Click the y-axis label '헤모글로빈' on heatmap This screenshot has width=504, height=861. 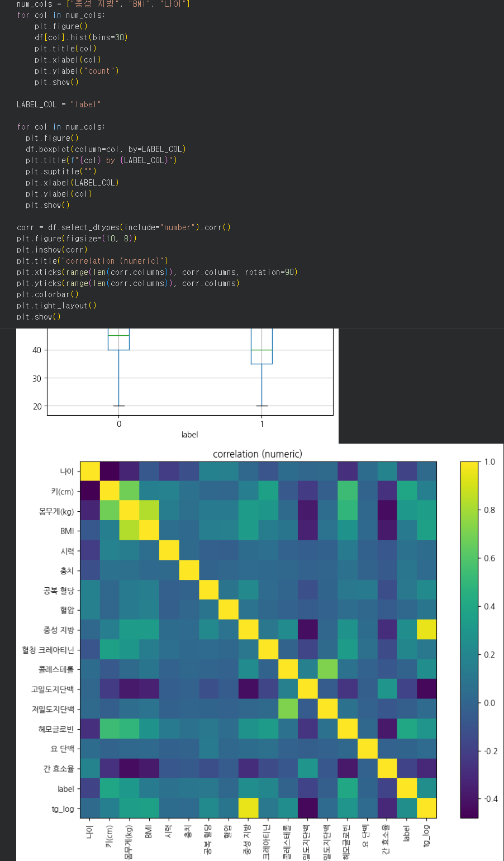pyautogui.click(x=56, y=730)
